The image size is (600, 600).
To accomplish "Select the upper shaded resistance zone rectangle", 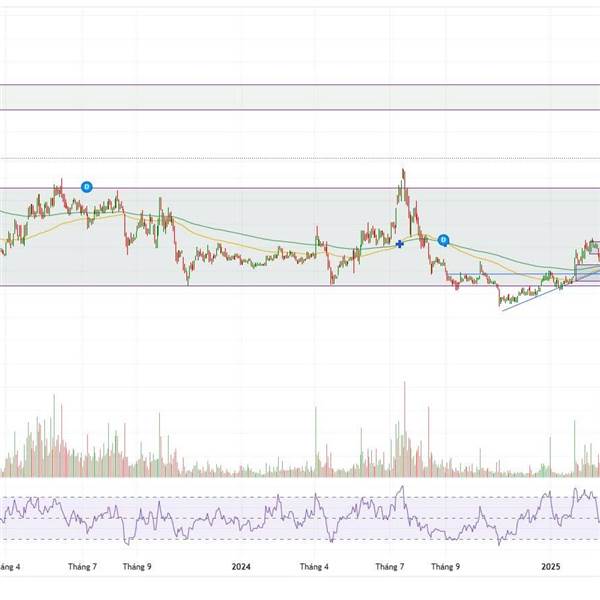I will [x=300, y=98].
